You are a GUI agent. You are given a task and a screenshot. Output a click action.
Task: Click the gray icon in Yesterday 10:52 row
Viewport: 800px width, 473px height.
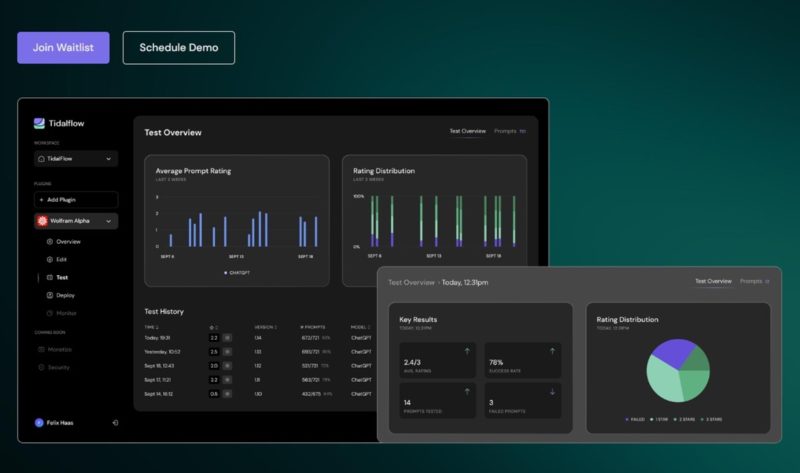tap(227, 352)
